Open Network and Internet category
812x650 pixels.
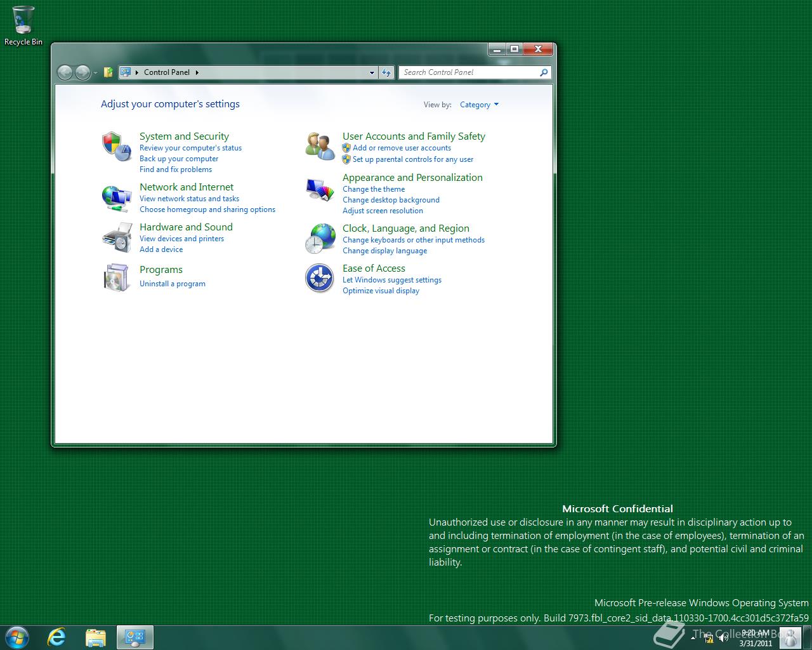(187, 187)
